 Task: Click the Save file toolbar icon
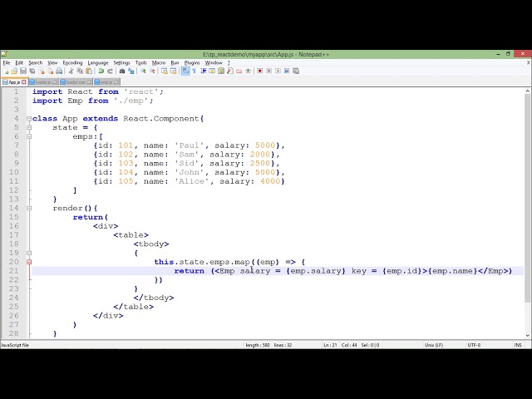tap(22, 71)
